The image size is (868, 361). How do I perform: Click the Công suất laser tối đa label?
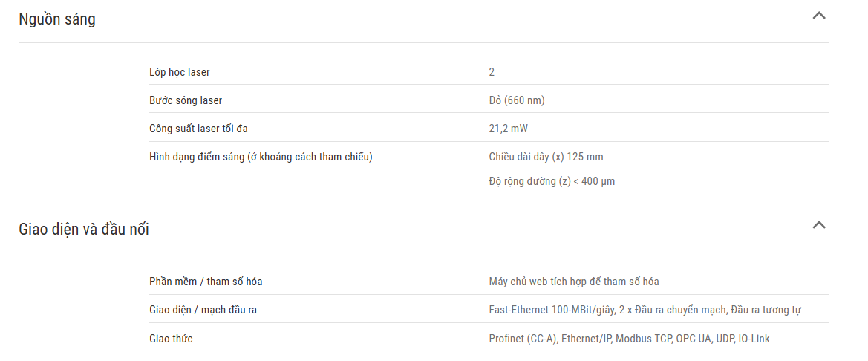click(198, 129)
